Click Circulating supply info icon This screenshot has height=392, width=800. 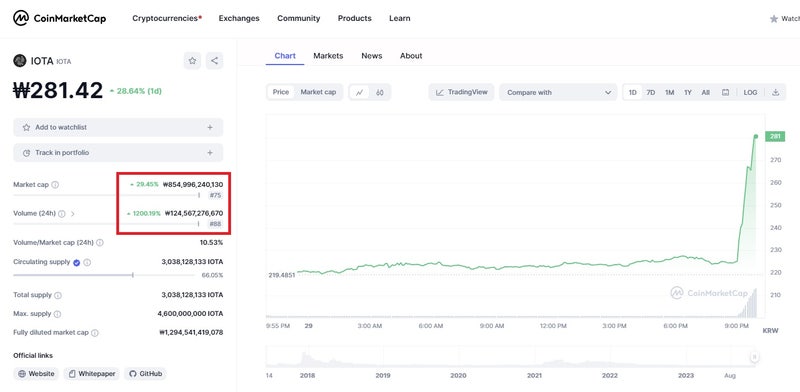(x=87, y=262)
